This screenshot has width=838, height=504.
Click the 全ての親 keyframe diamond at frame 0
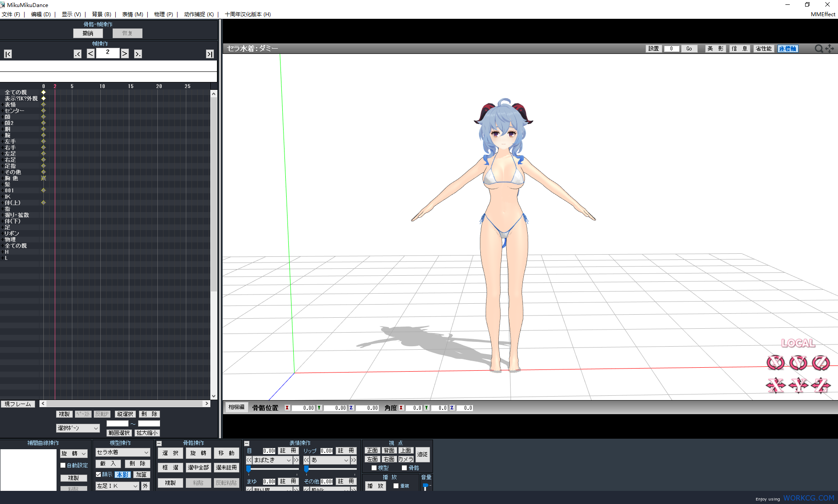43,92
